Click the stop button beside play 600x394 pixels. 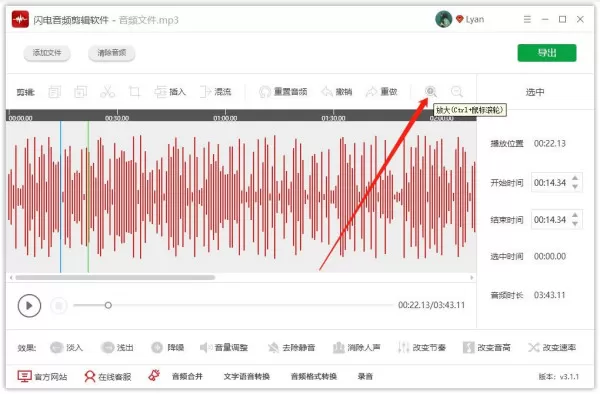pos(59,306)
